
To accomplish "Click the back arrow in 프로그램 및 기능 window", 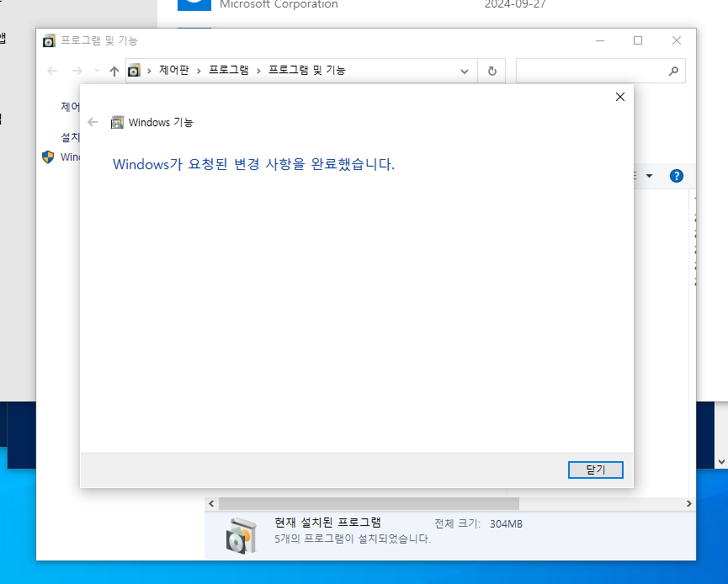I will (x=52, y=71).
